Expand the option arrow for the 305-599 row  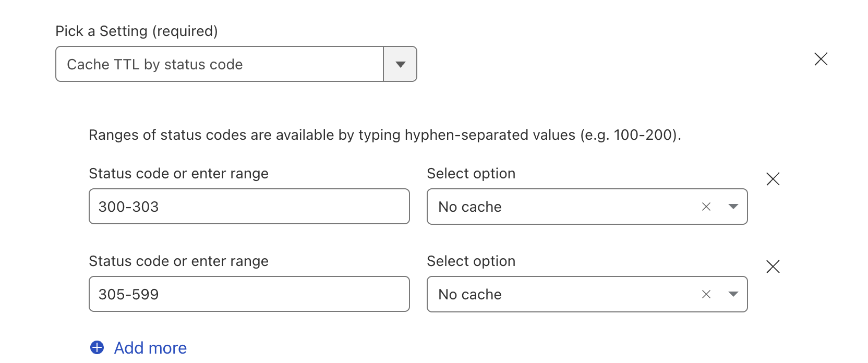click(733, 295)
